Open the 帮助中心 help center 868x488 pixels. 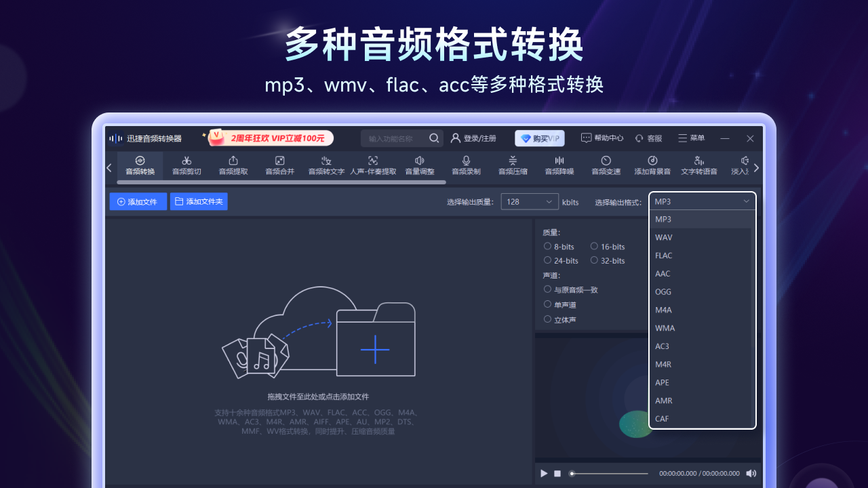pyautogui.click(x=601, y=138)
